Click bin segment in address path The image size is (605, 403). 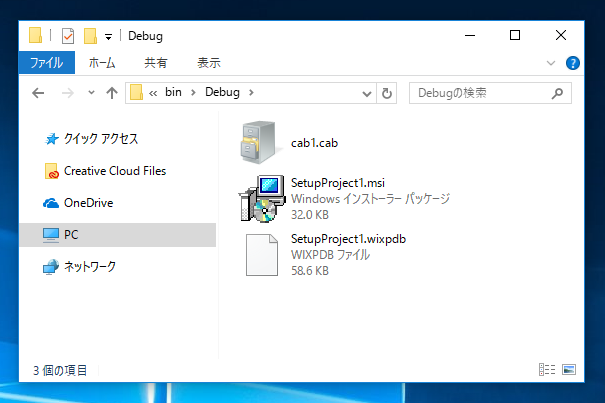point(173,92)
